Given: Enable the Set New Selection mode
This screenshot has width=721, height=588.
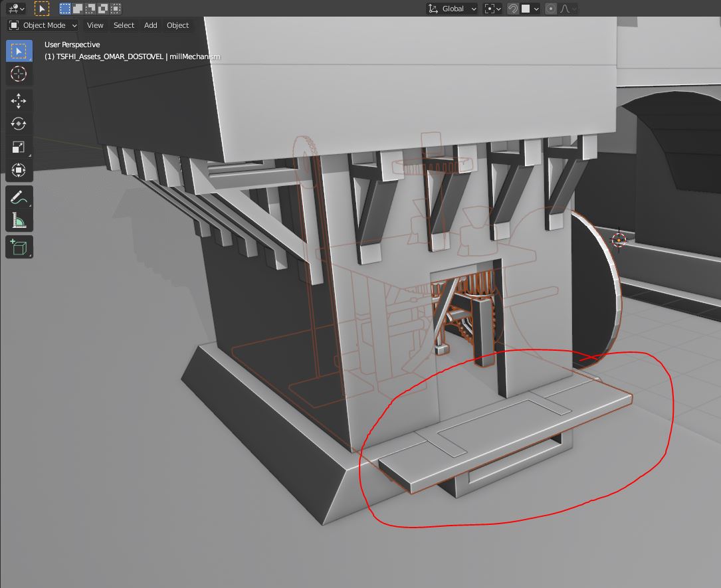Looking at the screenshot, I should 65,8.
